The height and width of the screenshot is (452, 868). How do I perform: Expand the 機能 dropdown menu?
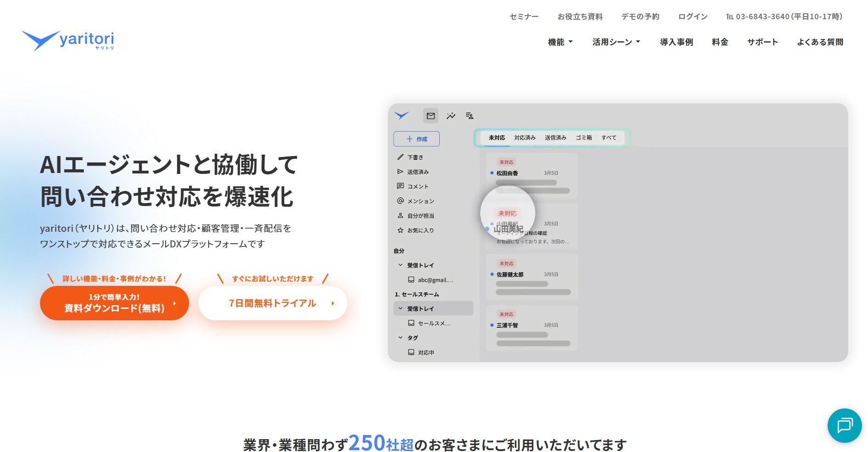point(560,42)
